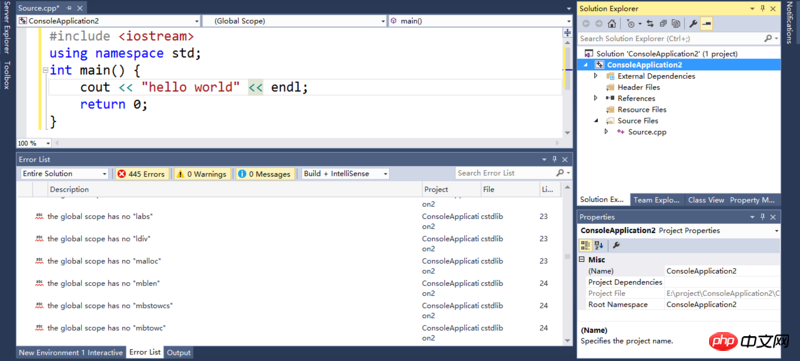Open the Toolbox side tab
The width and height of the screenshot is (800, 361).
pos(7,75)
